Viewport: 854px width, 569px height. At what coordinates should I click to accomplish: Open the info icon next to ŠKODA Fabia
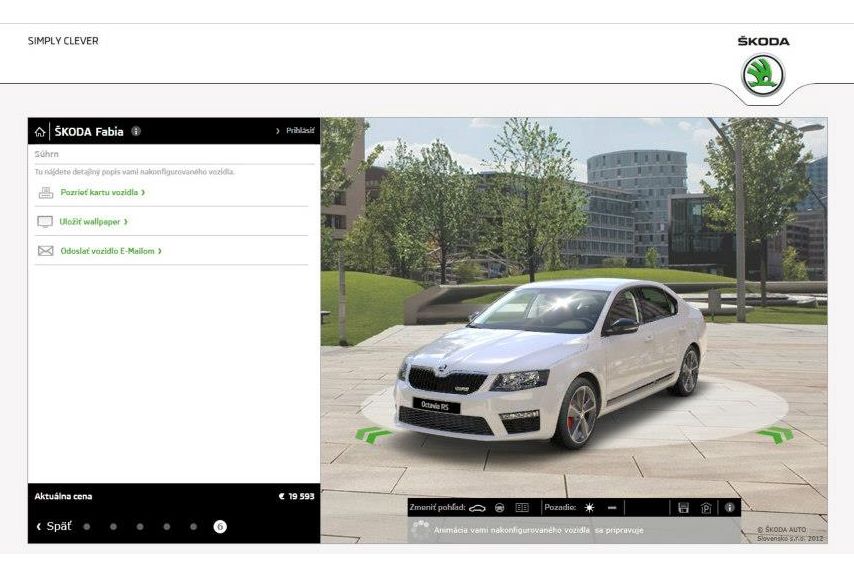click(136, 131)
